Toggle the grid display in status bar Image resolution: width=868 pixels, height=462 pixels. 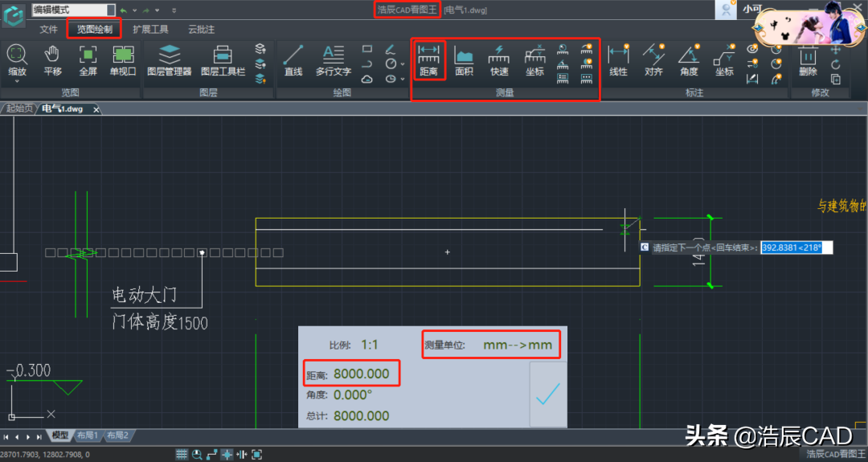182,454
